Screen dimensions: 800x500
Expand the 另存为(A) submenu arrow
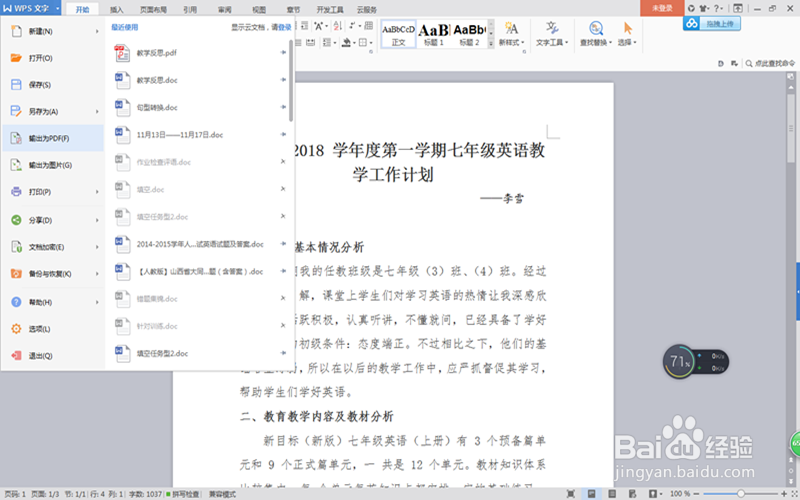[x=97, y=111]
